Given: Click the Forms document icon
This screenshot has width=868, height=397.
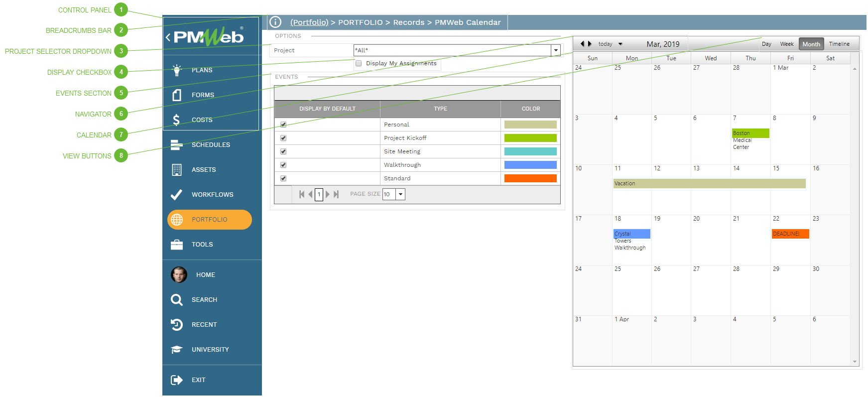Looking at the screenshot, I should 177,95.
